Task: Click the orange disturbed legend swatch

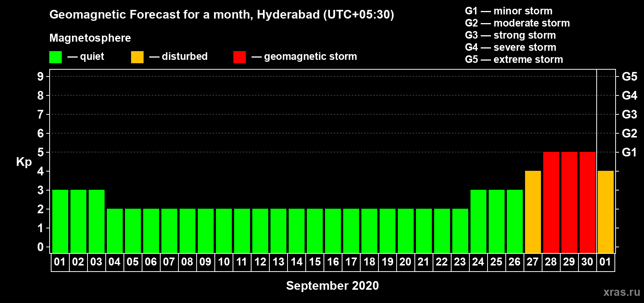Action: tap(137, 57)
